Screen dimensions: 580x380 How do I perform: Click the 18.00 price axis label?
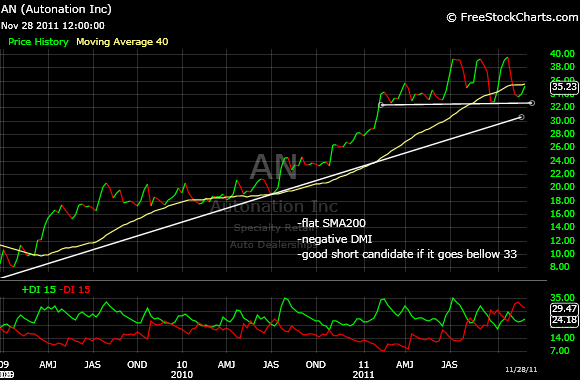(x=562, y=201)
